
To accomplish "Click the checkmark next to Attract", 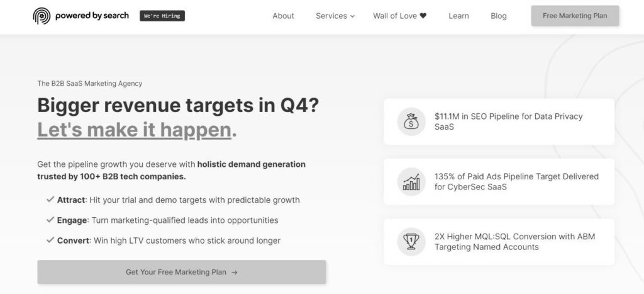I will 50,200.
